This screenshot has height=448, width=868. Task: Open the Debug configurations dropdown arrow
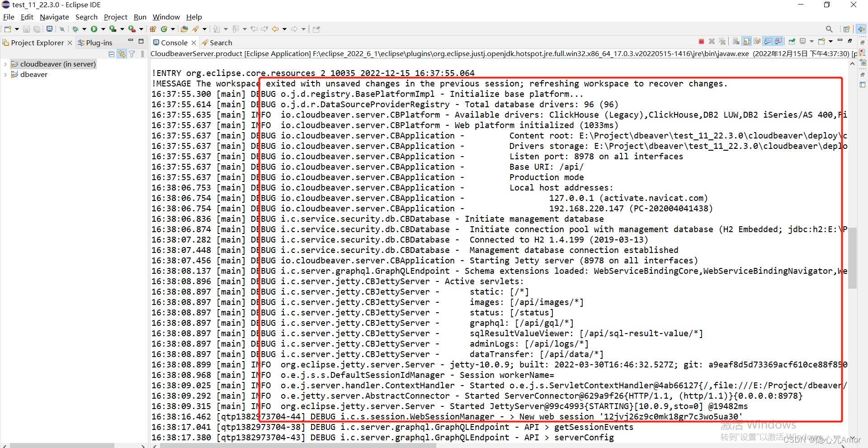click(84, 29)
